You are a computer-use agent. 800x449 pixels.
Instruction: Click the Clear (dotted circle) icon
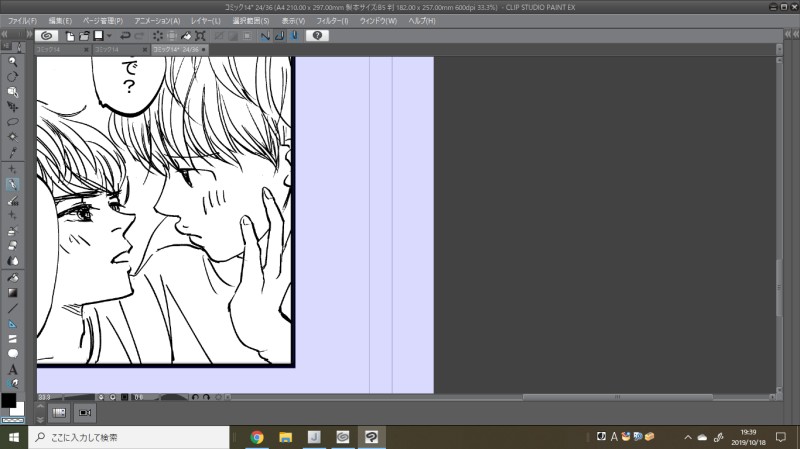click(x=158, y=36)
